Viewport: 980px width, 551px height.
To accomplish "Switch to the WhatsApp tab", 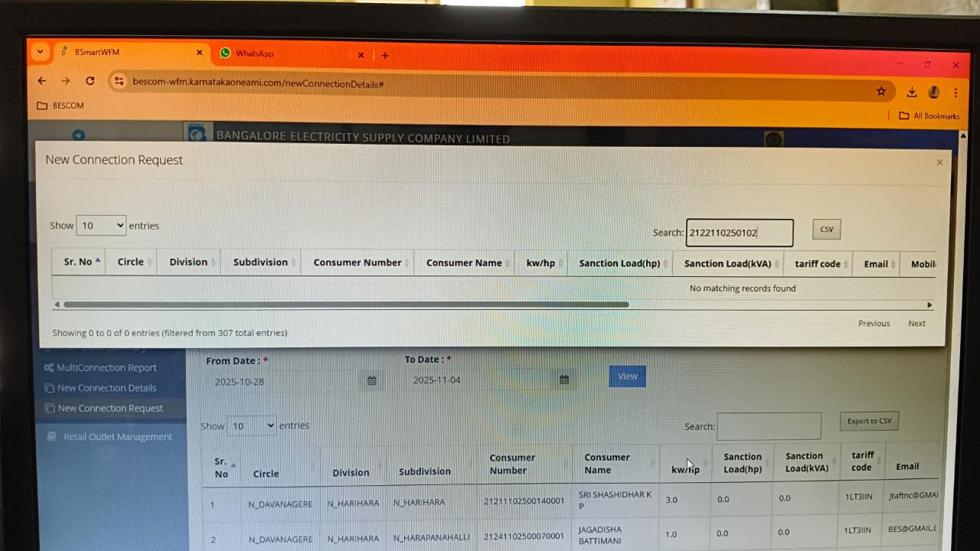I will pos(289,54).
